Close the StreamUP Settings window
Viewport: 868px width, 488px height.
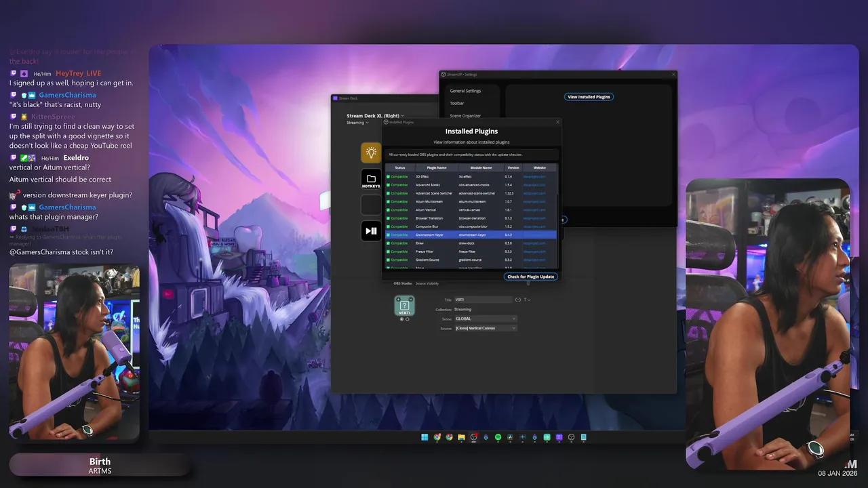point(673,74)
